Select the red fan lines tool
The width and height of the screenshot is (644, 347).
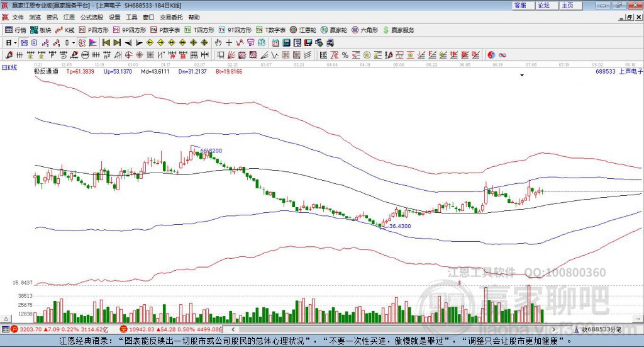coord(231,55)
